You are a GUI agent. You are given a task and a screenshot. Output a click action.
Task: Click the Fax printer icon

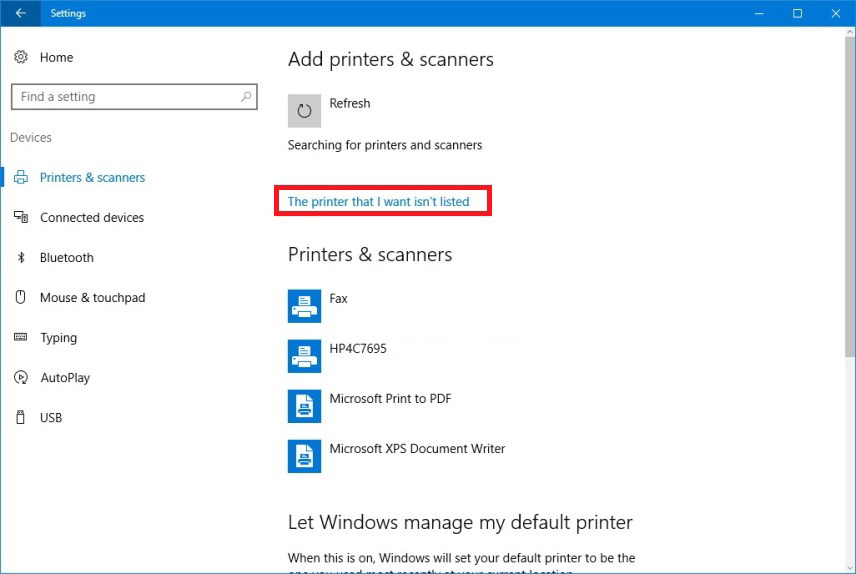(x=304, y=306)
